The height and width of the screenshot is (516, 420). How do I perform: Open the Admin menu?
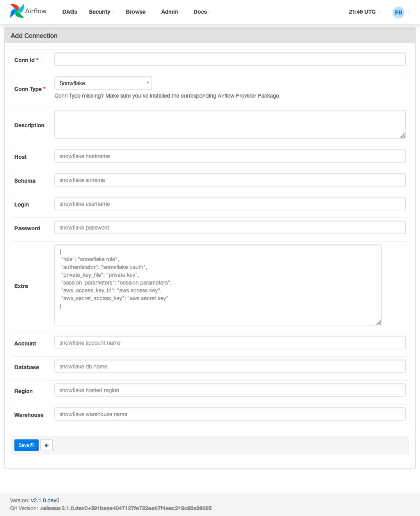171,12
